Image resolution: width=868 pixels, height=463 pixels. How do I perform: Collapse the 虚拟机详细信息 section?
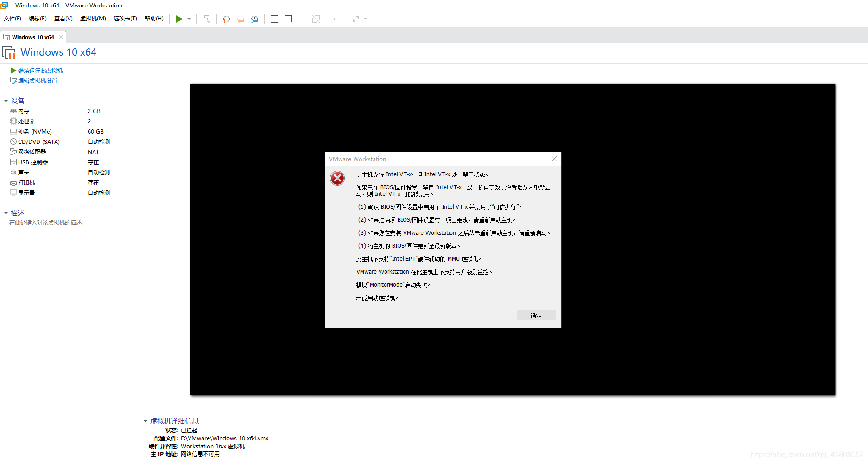[x=146, y=421]
